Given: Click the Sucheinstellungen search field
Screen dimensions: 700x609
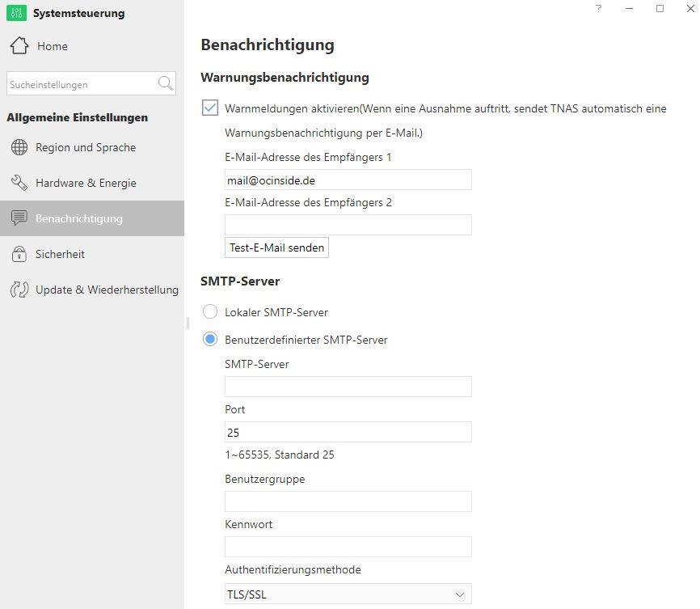Looking at the screenshot, I should tap(79, 84).
